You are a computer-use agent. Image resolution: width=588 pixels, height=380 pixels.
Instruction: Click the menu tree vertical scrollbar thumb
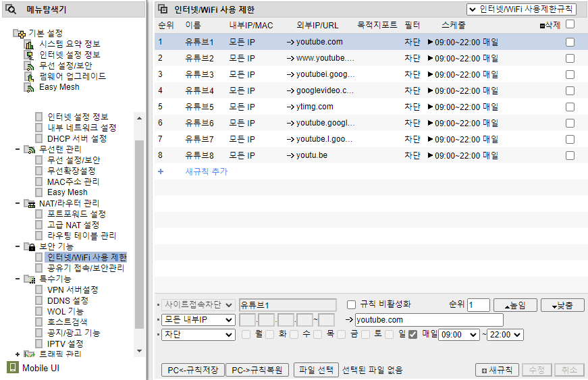140,234
